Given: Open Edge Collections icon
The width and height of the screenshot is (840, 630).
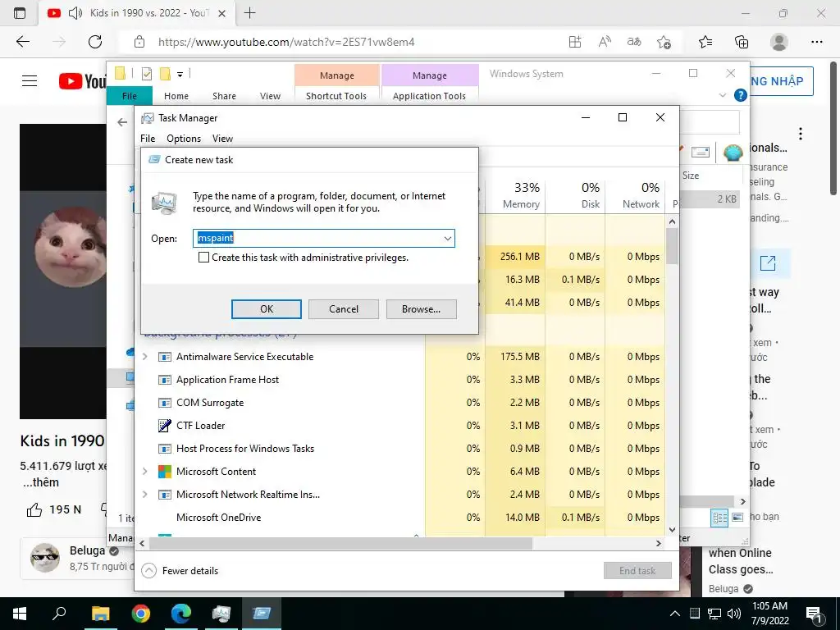Looking at the screenshot, I should [x=742, y=42].
